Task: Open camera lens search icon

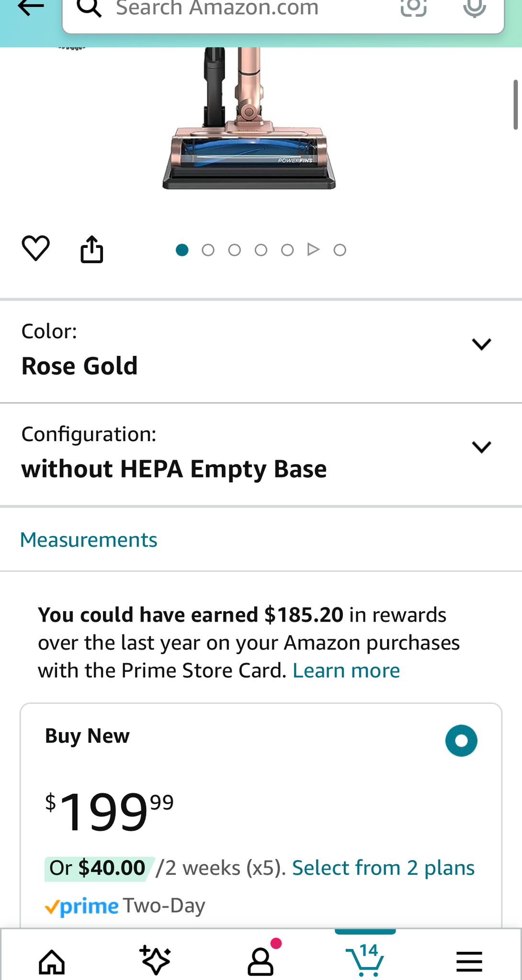Action: pos(414,7)
